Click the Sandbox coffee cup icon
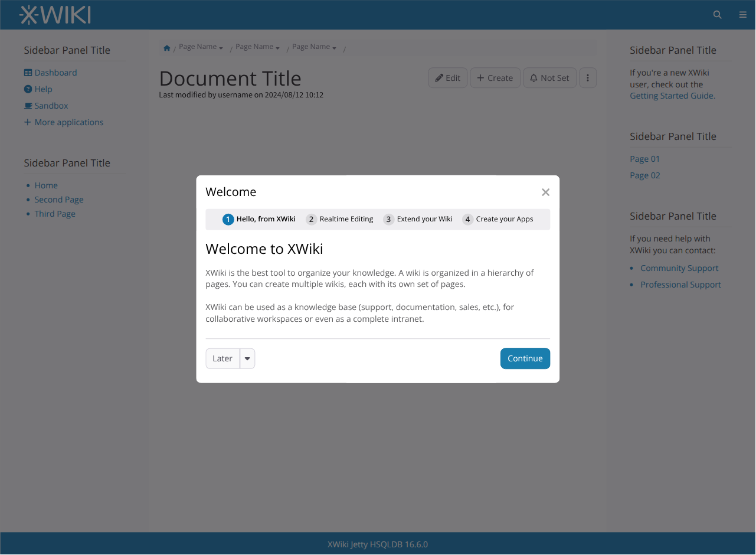This screenshot has width=756, height=555. pyautogui.click(x=28, y=106)
